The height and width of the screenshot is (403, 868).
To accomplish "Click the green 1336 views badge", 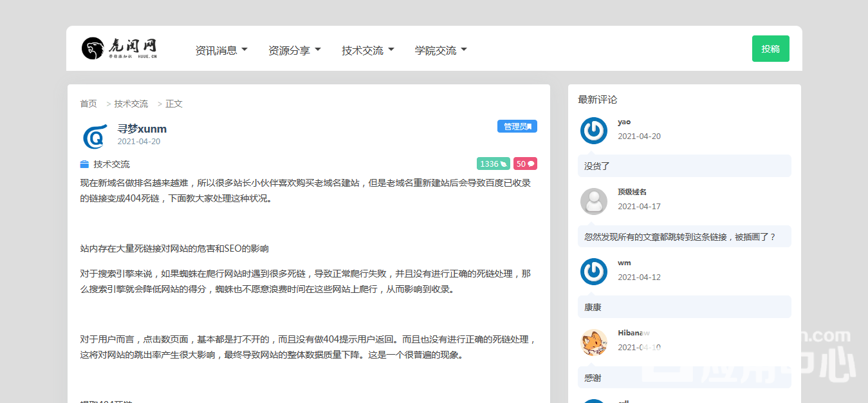I will (x=493, y=164).
